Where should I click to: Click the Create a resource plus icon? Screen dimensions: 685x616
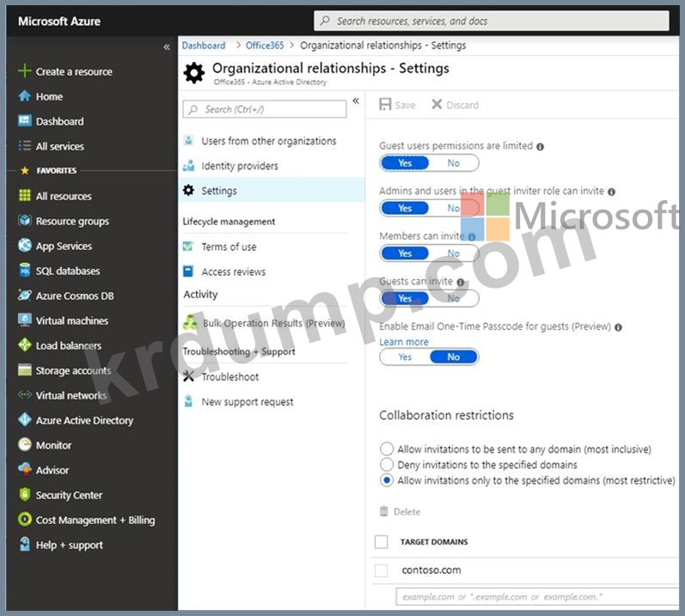pos(24,70)
